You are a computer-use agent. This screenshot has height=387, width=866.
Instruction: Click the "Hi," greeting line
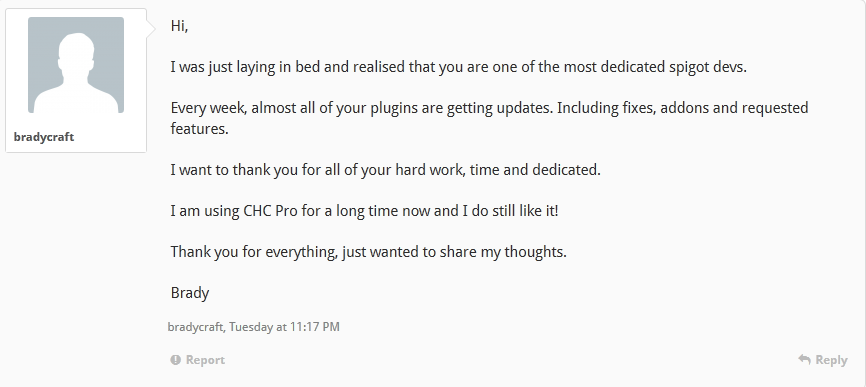(x=179, y=26)
